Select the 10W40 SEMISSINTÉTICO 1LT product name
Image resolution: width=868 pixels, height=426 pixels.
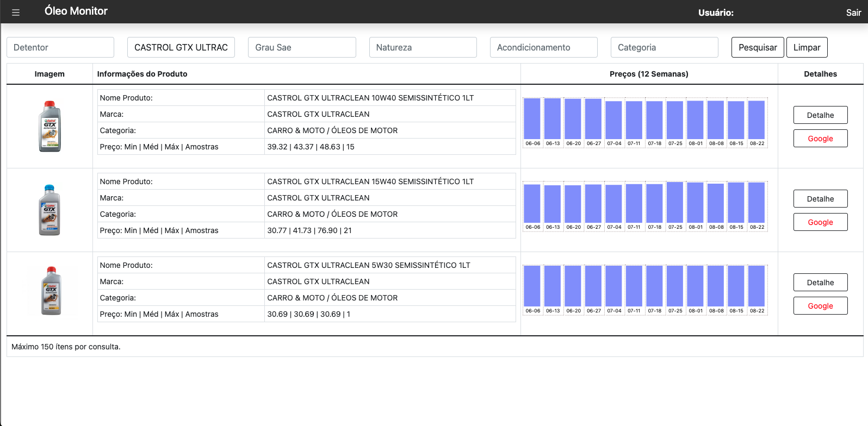pyautogui.click(x=370, y=98)
